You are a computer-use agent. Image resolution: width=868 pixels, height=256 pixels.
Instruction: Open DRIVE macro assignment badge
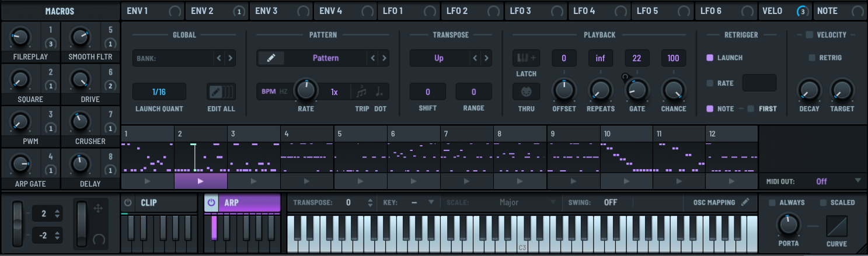pos(110,86)
